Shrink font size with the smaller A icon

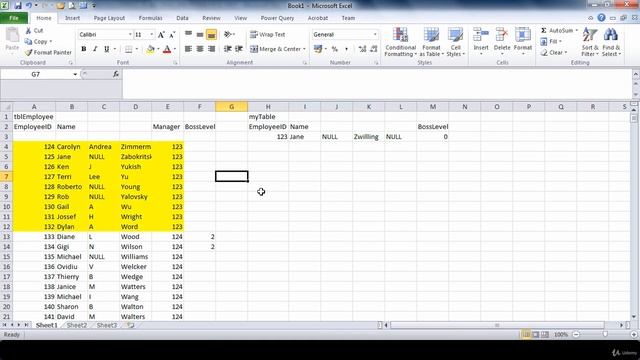coord(172,35)
